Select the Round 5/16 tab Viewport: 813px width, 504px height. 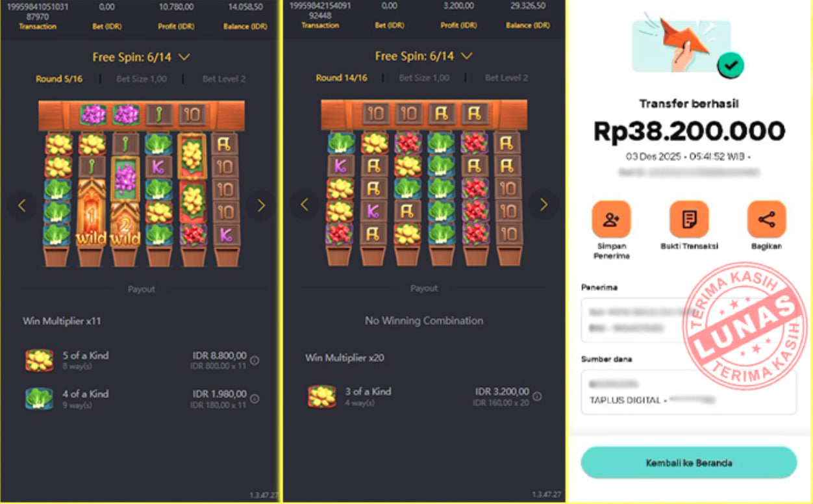58,79
